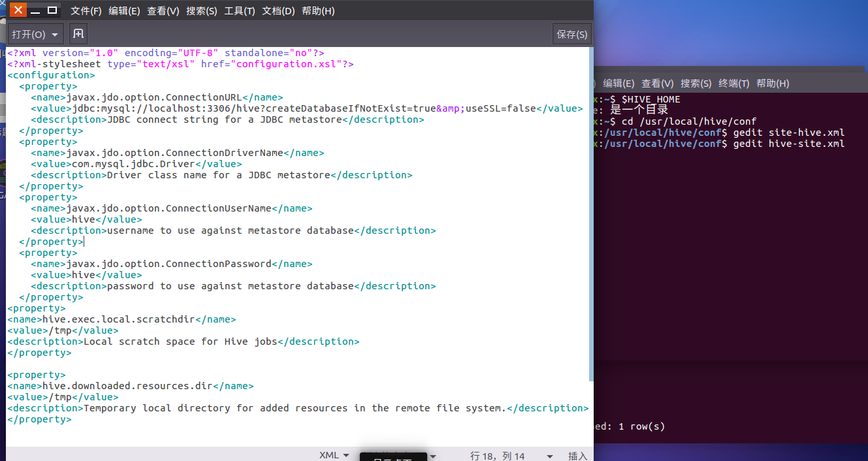Open gedit 查看(V) menu
868x461 pixels.
click(163, 11)
